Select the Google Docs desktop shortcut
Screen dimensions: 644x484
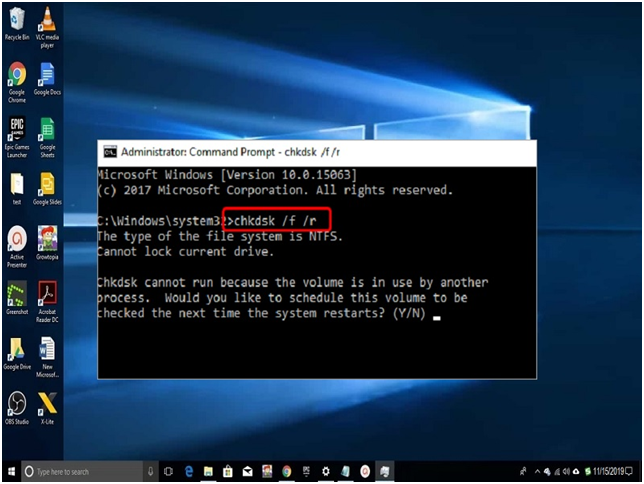pos(47,79)
